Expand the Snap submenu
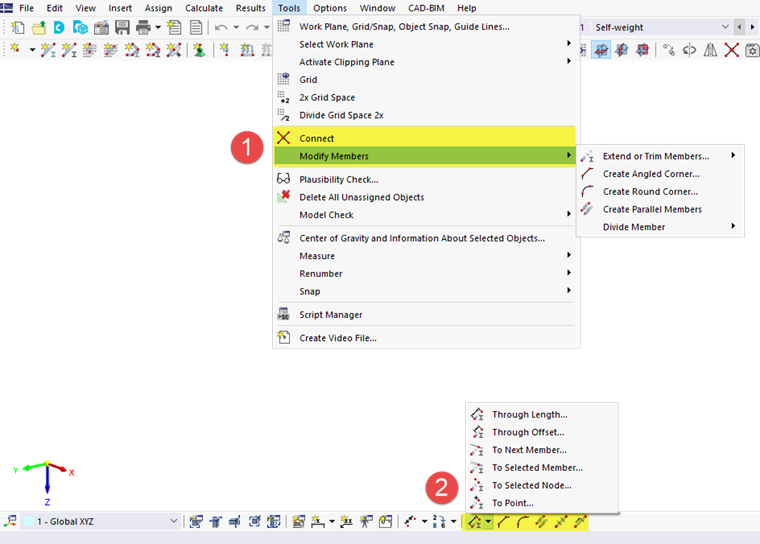 (x=426, y=291)
